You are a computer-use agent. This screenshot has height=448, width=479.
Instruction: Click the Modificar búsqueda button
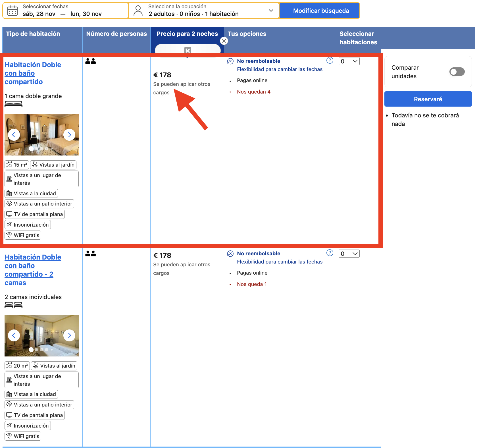320,11
